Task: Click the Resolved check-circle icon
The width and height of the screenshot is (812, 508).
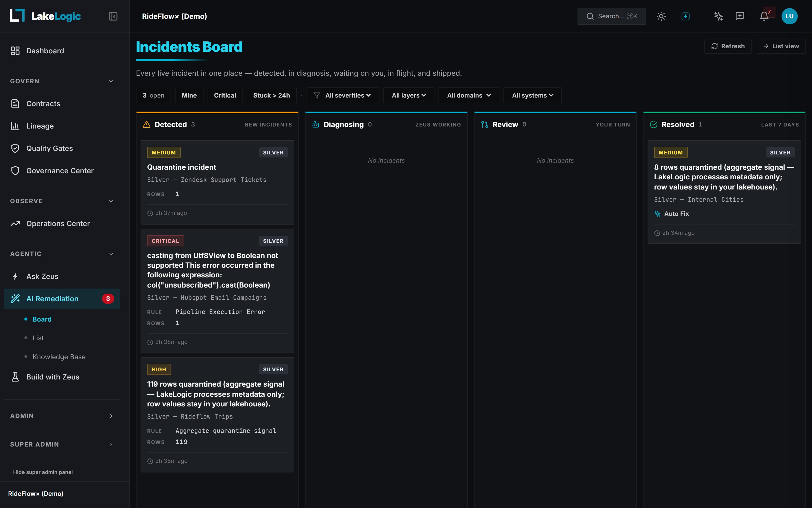Action: click(x=654, y=124)
